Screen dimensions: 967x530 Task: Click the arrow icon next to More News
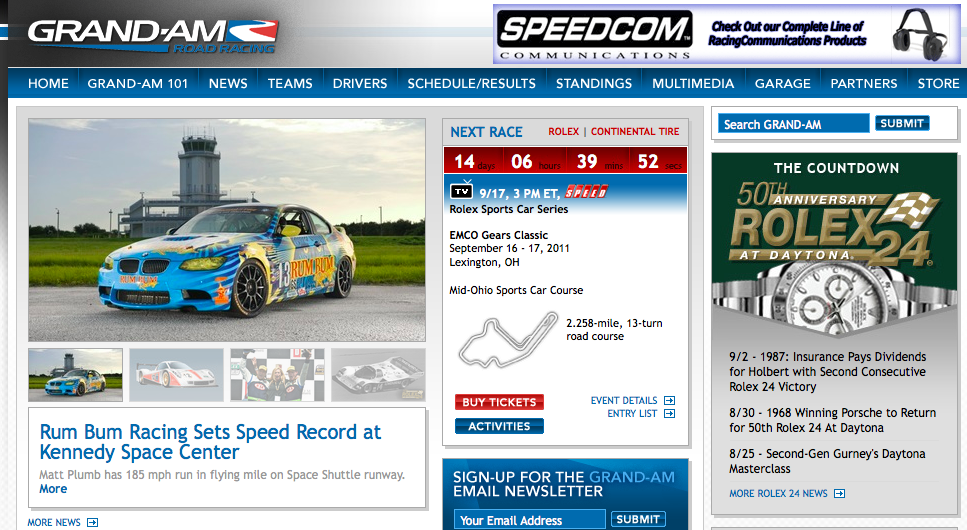(92, 522)
